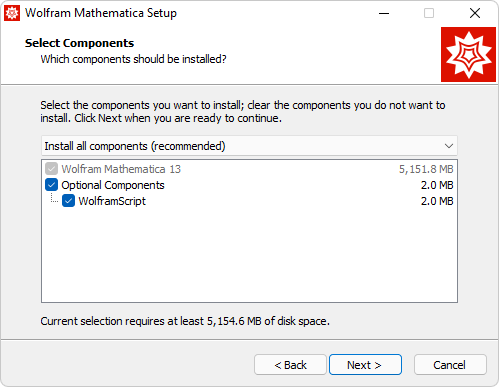Cancel the setup wizard
The width and height of the screenshot is (499, 387).
[450, 365]
